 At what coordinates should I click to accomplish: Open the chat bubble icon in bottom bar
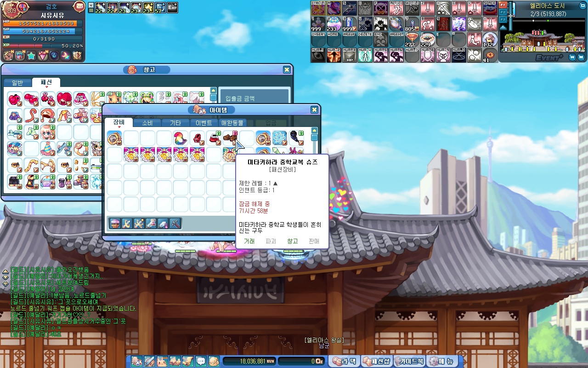click(201, 361)
